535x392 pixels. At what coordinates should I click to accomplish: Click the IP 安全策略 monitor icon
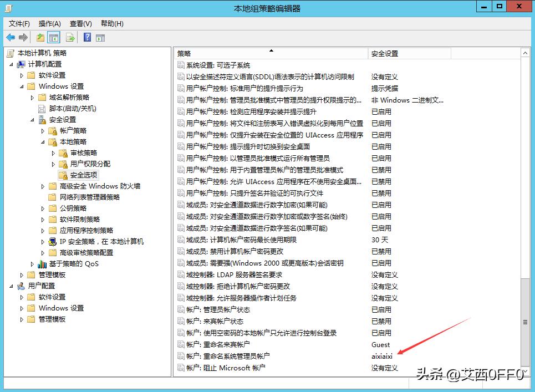point(53,242)
